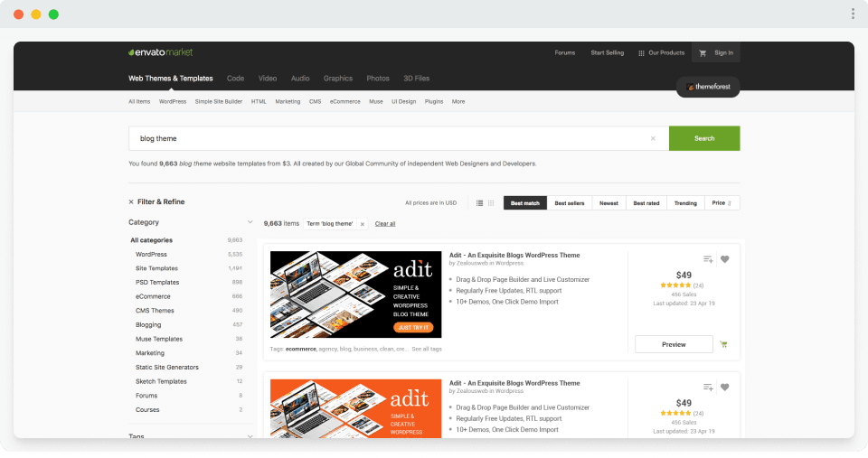Open Simple Site Builder submenu link
The image size is (868, 458).
(219, 102)
